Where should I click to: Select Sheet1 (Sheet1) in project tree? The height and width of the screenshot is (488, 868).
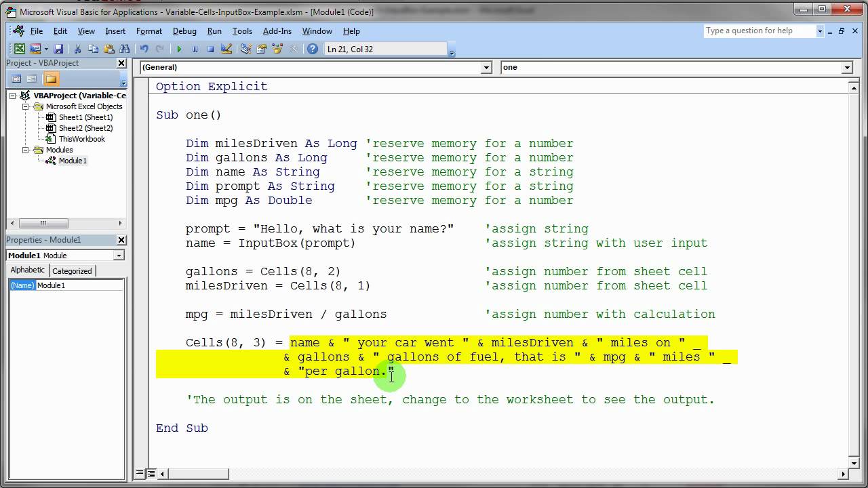point(85,117)
